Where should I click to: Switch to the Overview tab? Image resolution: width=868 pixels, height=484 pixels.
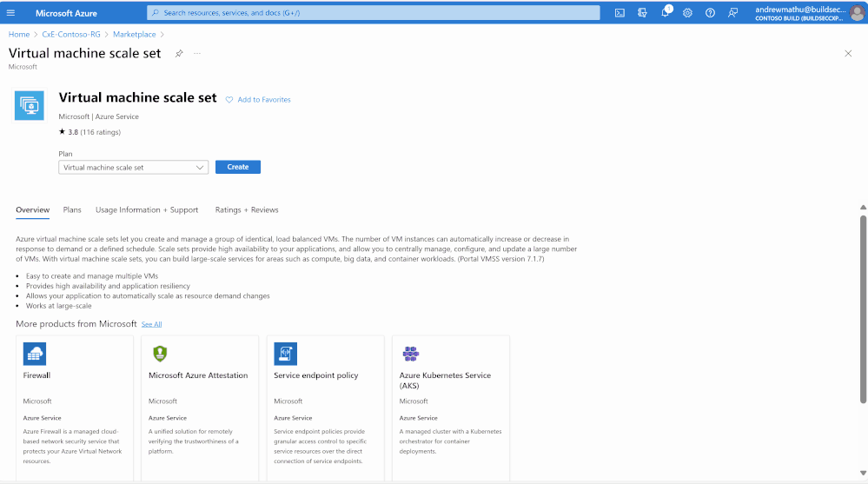click(x=33, y=210)
